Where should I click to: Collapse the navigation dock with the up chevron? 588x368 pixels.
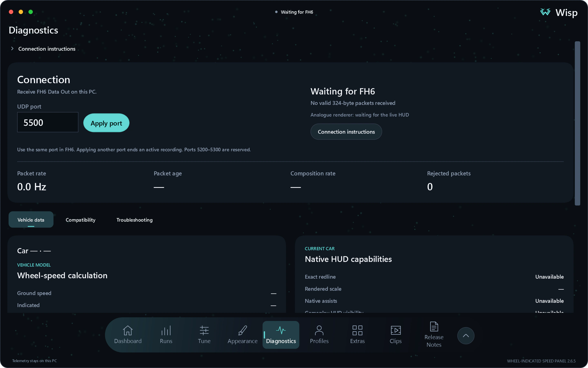coord(466,336)
